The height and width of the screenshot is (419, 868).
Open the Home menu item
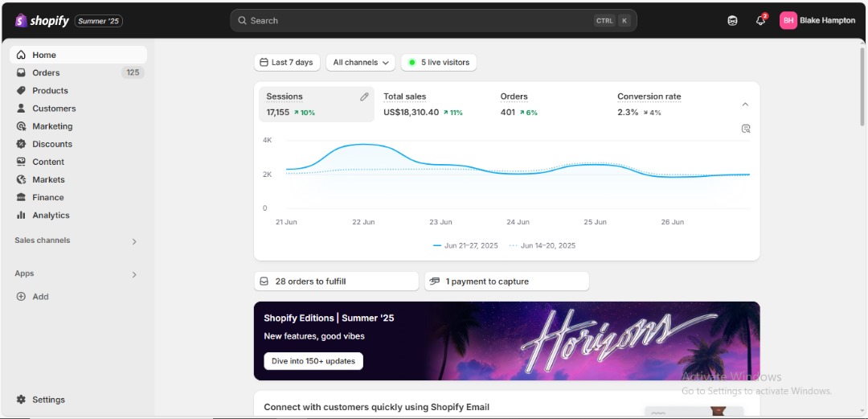[78, 55]
